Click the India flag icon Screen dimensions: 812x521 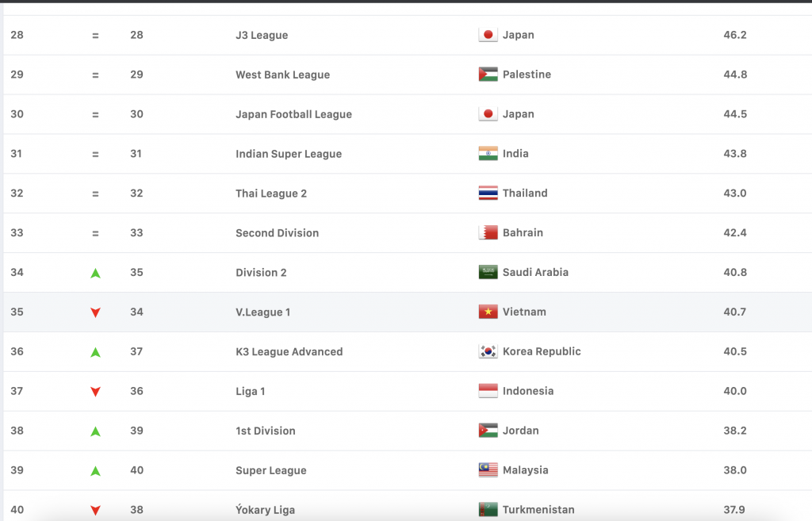(488, 154)
